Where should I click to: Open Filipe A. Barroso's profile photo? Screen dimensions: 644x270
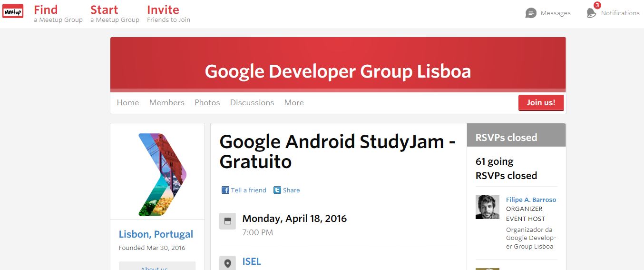tap(487, 207)
